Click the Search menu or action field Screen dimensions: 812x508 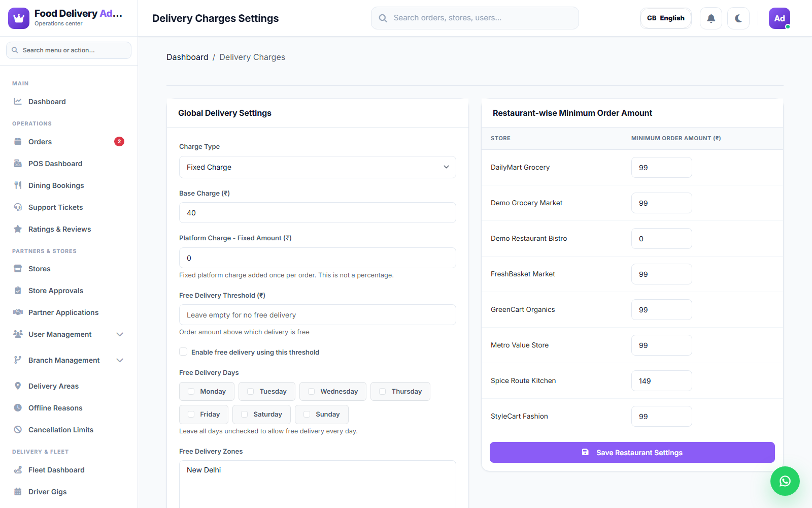pos(69,50)
